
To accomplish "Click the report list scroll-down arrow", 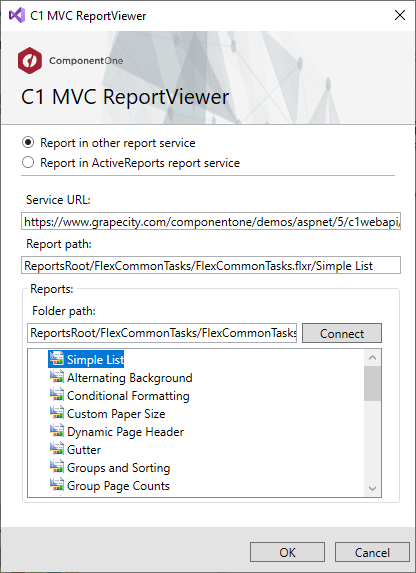I will (x=372, y=488).
